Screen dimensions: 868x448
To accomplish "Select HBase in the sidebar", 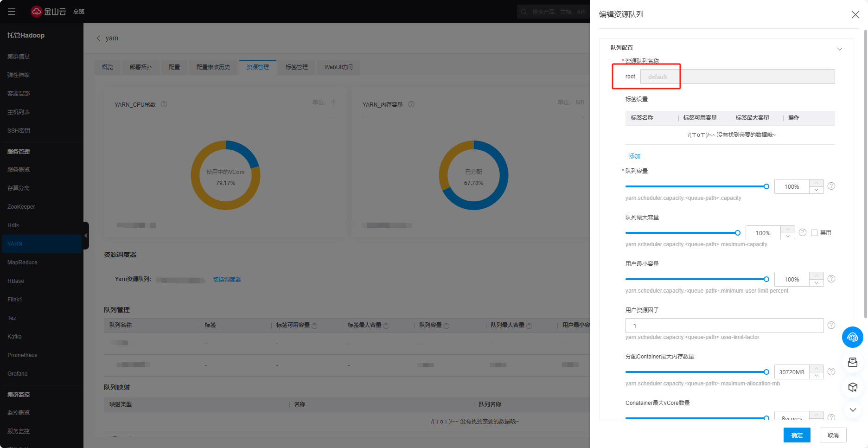I will click(x=16, y=281).
